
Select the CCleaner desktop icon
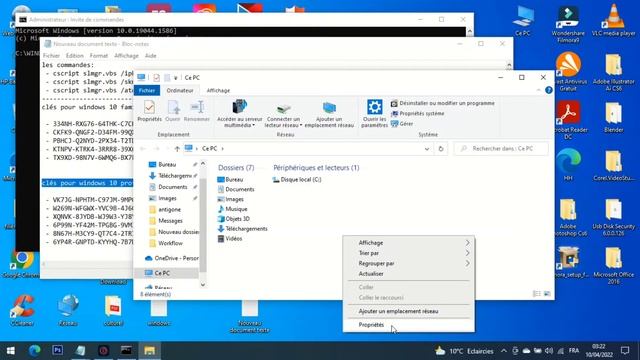(x=22, y=310)
